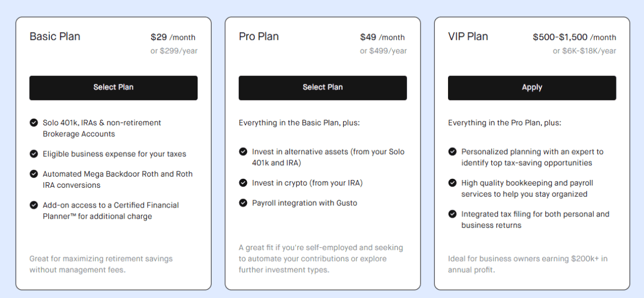Click checkmark beside Personalized planning with expert

pos(452,152)
